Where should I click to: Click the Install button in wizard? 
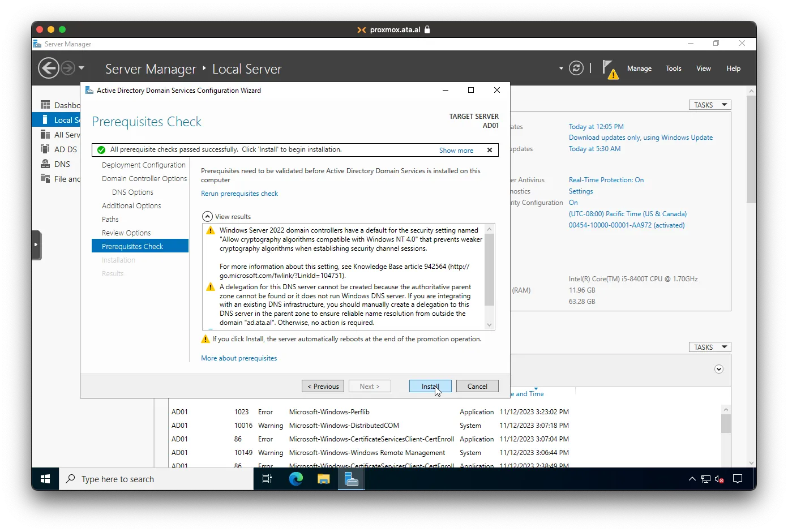(x=430, y=386)
